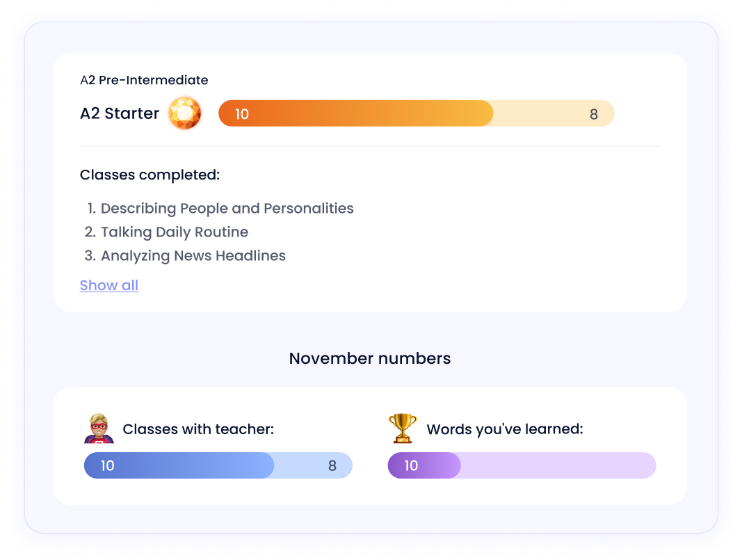Viewport: 742px width, 560px height.
Task: Click the gold trophy icon
Action: click(x=402, y=429)
